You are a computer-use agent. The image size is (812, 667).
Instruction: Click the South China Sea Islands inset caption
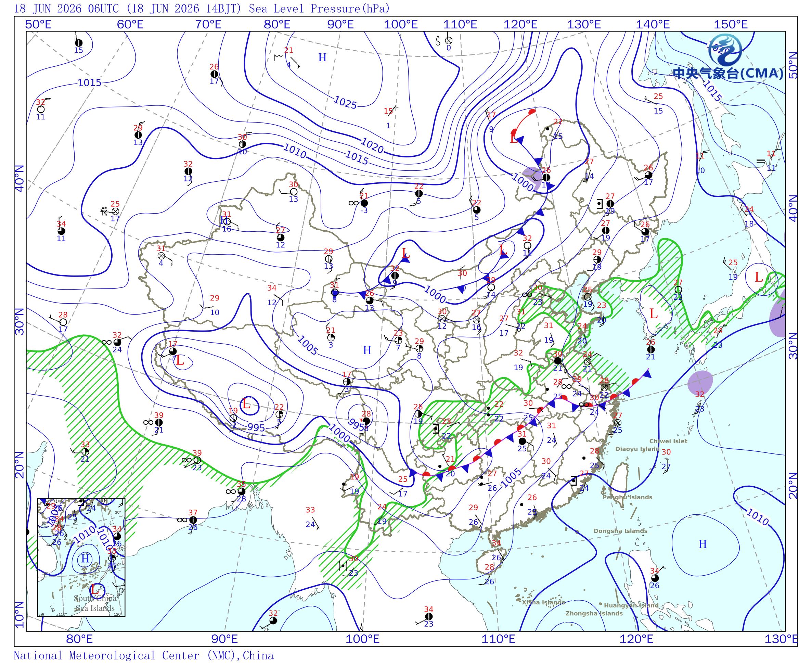[x=95, y=603]
